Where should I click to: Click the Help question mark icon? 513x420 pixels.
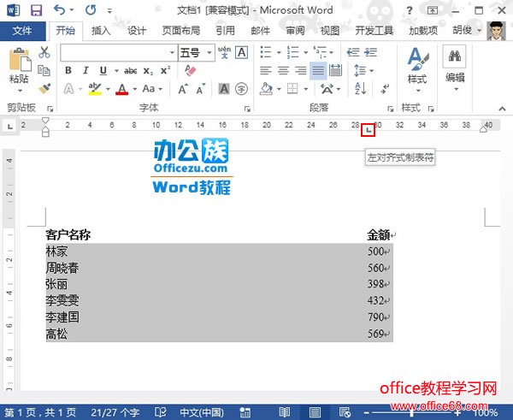coord(410,10)
